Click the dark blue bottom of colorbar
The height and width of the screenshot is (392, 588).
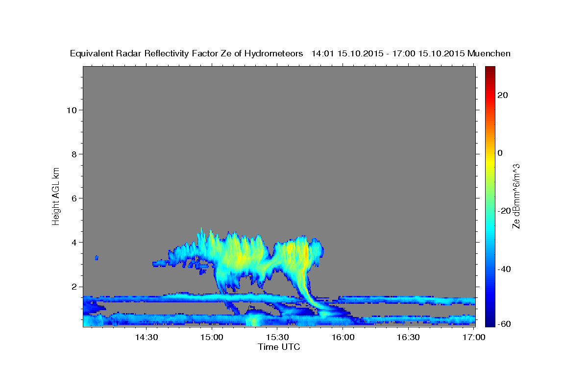tap(490, 322)
